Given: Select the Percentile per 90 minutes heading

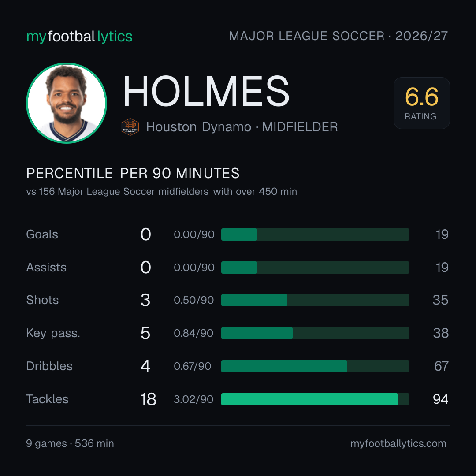Looking at the screenshot, I should 133,173.
